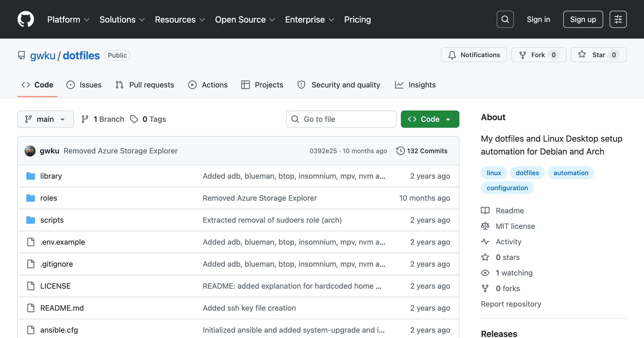Screen dimensions: 644x338
Task: Switch to the Pull requests tab
Action: (x=145, y=85)
